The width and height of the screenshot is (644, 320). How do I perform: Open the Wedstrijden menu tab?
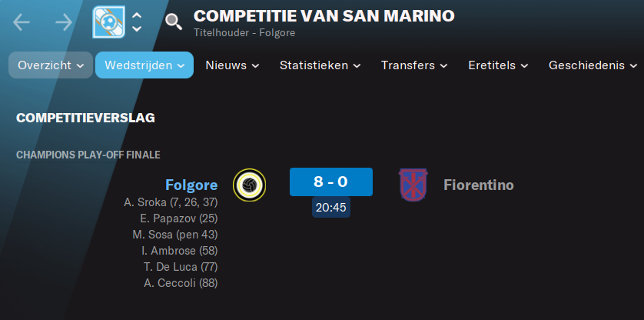(144, 65)
